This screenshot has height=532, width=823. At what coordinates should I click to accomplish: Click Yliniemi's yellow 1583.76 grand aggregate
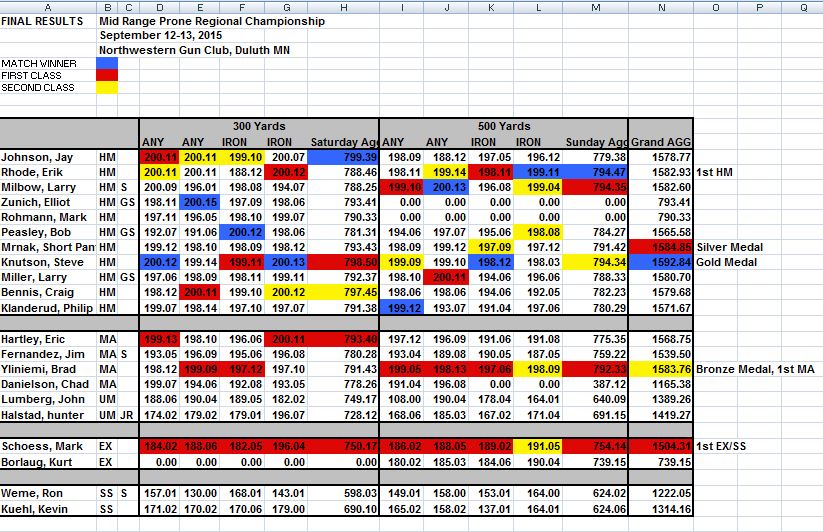click(x=661, y=369)
